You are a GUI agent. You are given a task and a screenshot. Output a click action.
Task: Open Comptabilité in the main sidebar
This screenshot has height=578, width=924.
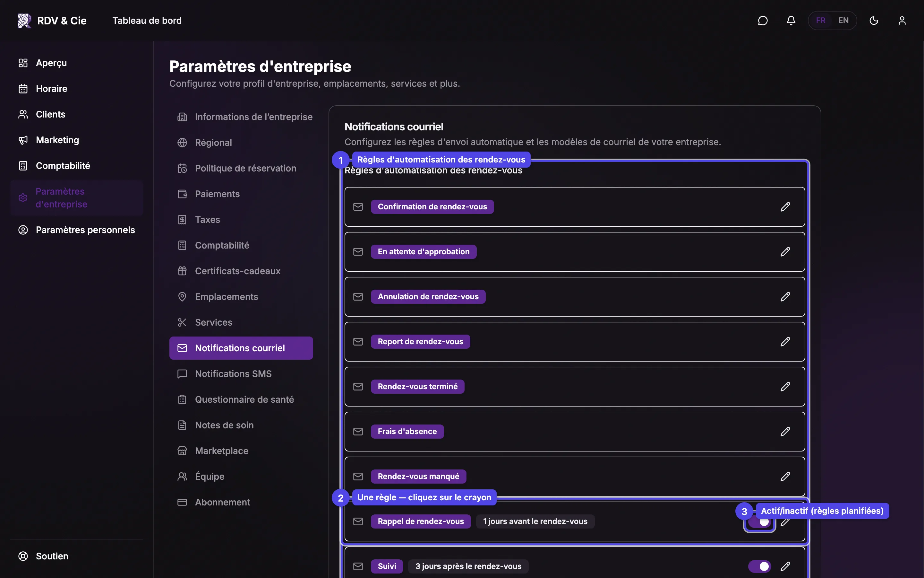(76, 165)
